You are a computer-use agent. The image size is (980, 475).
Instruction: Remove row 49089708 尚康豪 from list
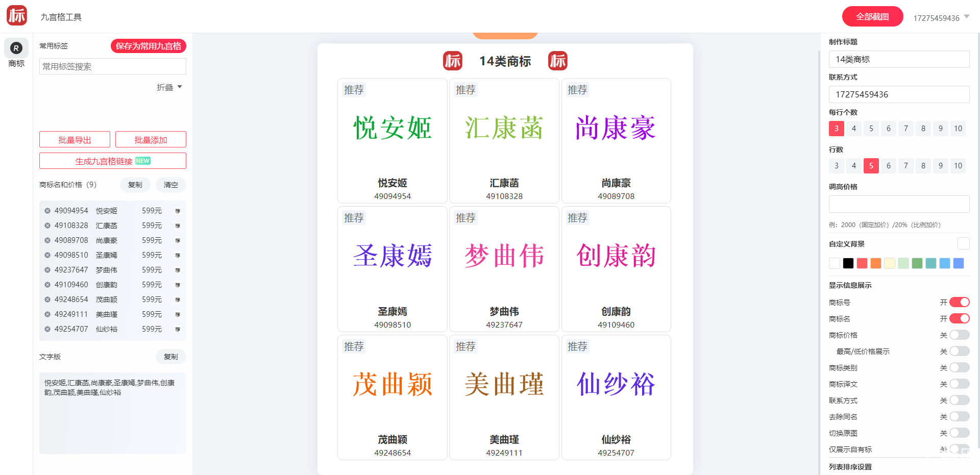pos(47,240)
